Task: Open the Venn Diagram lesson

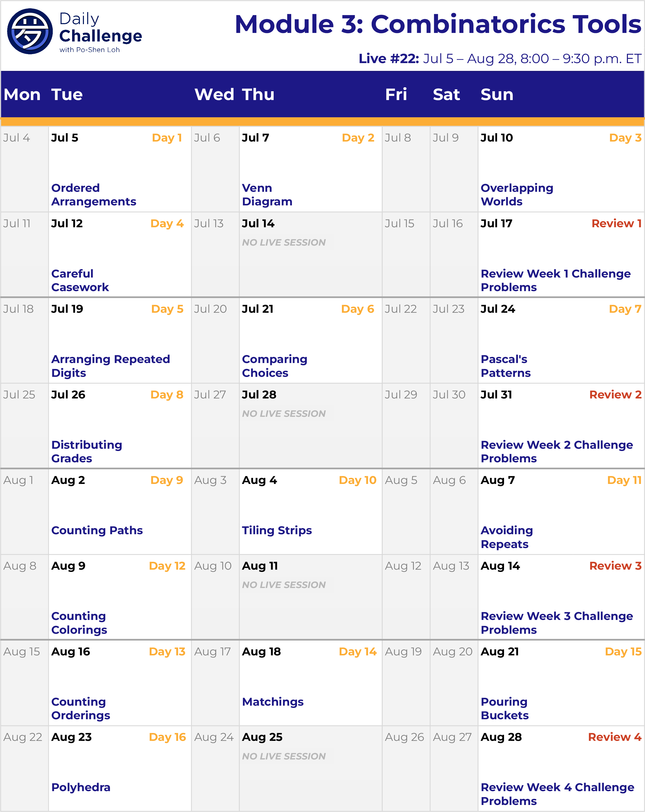Action: (267, 195)
